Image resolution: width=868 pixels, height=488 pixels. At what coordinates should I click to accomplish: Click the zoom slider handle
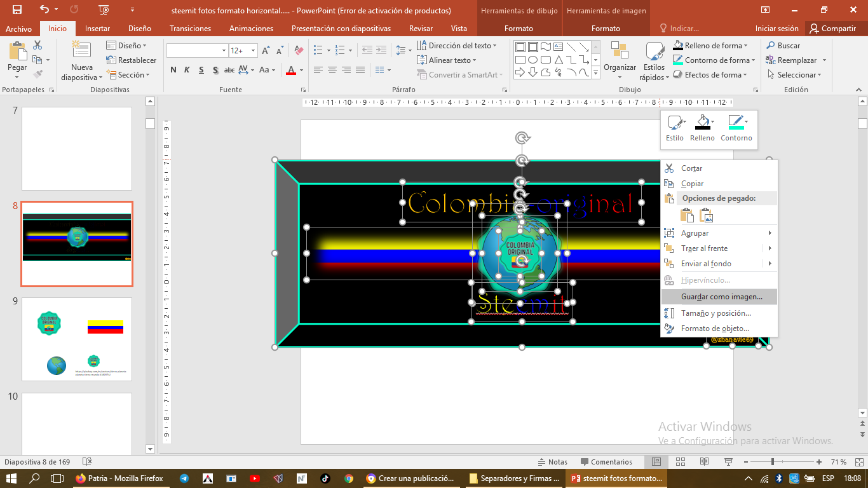tap(773, 462)
